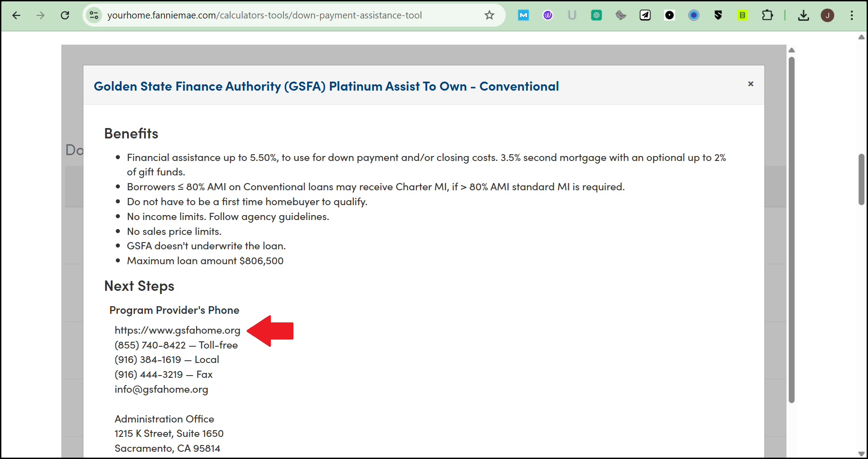
Task: Open the grey U extension
Action: click(x=572, y=15)
